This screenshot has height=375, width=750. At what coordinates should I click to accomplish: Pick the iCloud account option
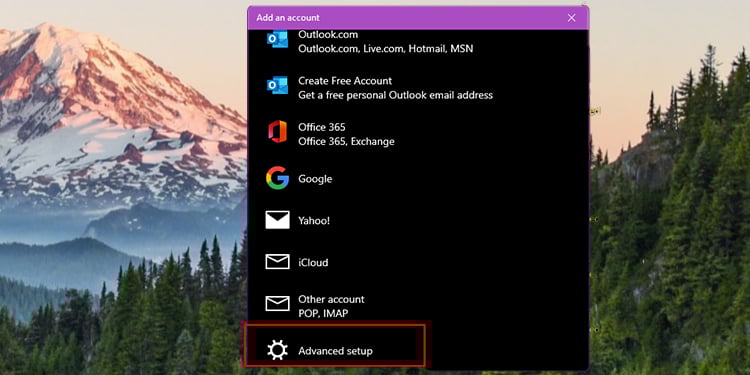click(x=418, y=262)
